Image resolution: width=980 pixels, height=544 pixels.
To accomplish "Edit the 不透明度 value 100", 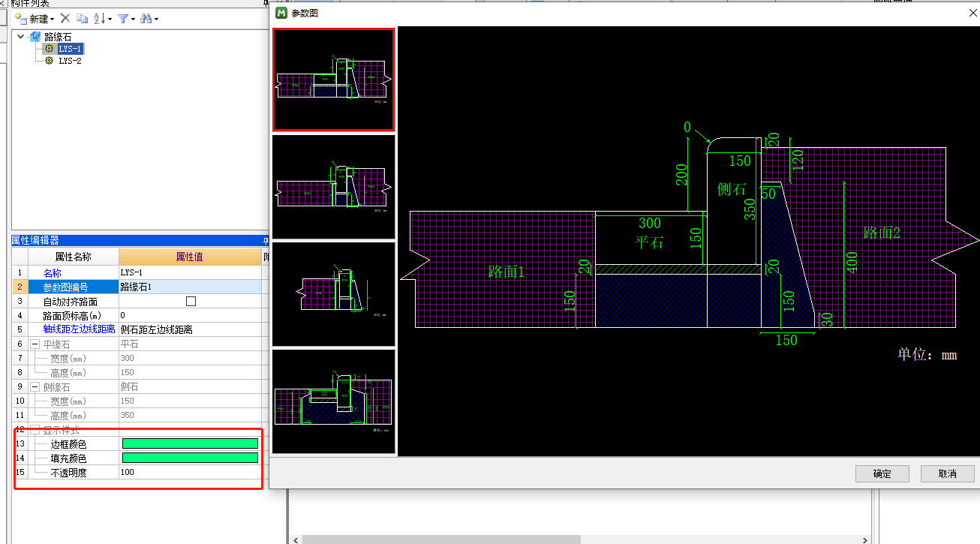I will [x=190, y=472].
